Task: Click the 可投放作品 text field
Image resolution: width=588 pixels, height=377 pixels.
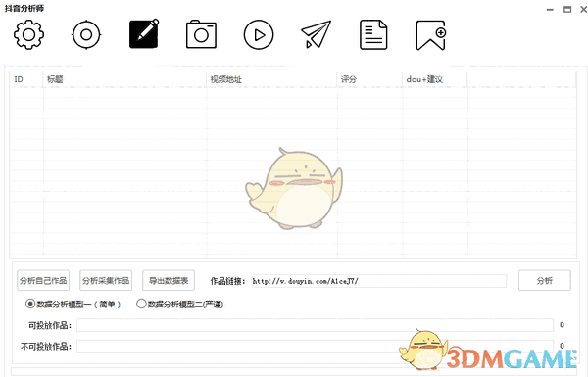Action: [x=315, y=325]
